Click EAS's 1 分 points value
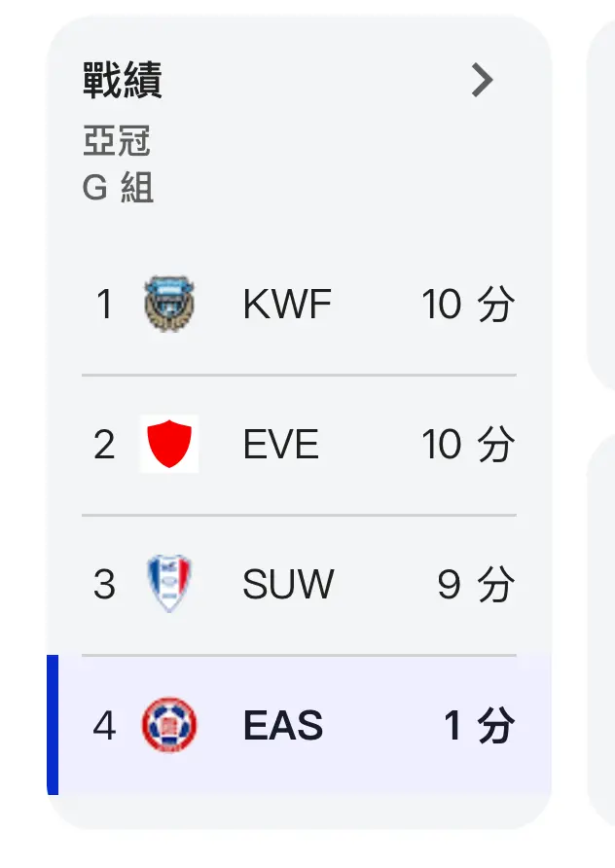This screenshot has width=615, height=868. [x=480, y=725]
